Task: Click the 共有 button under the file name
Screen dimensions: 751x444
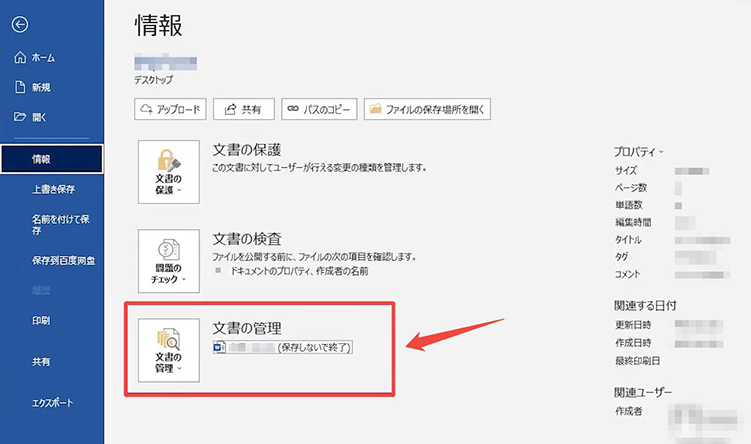Action: 243,109
